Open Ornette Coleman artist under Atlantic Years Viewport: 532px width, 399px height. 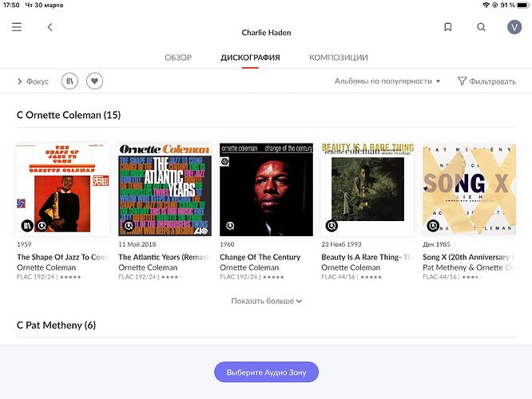point(148,267)
